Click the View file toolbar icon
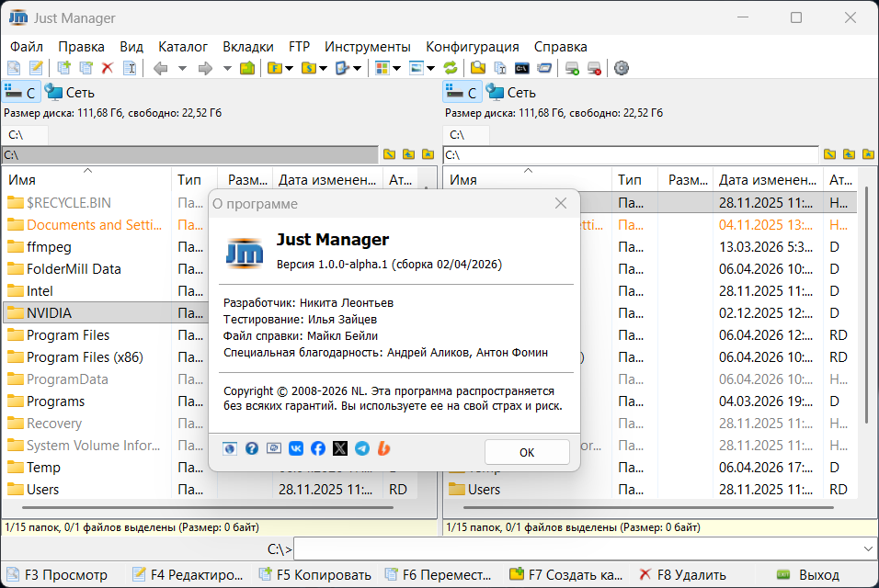Viewport: 879px width, 588px height. point(14,68)
